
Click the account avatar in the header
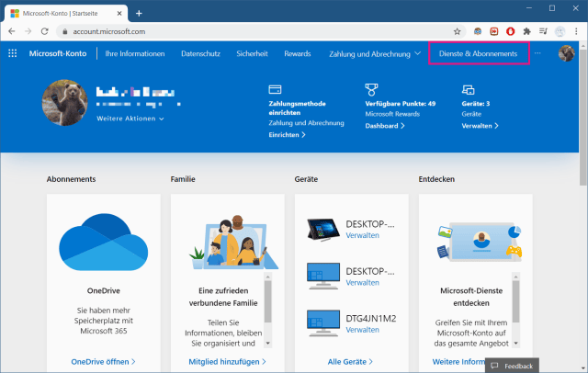point(566,53)
